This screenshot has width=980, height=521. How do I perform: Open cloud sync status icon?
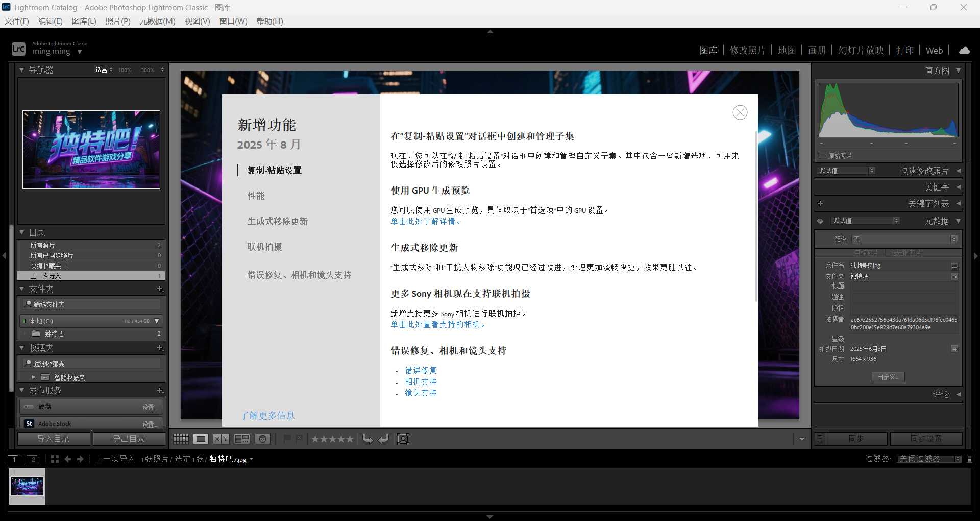pos(964,50)
